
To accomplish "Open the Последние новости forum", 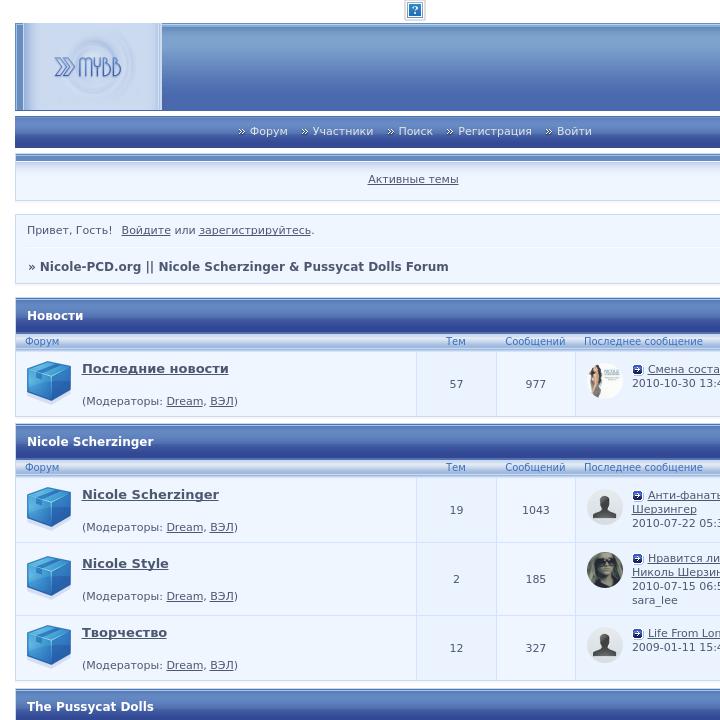I will coord(155,369).
